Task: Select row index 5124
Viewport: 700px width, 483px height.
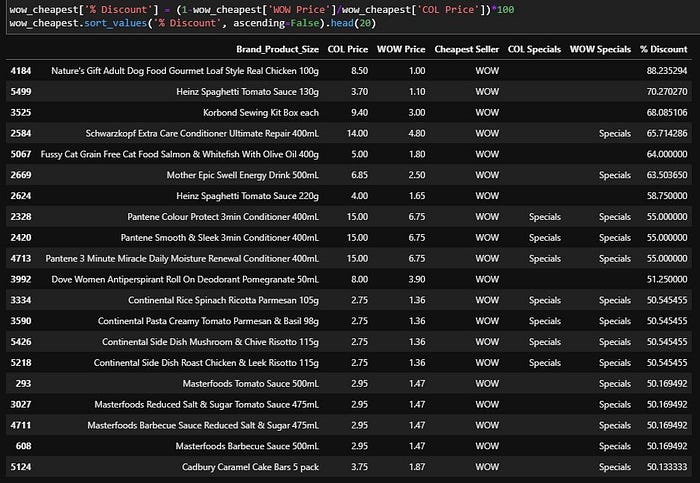Action: click(21, 467)
